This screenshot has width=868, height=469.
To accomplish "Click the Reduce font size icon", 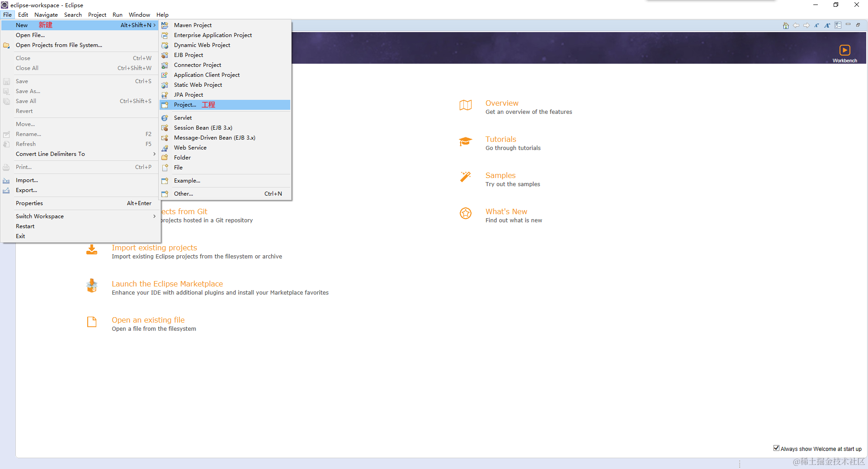I will coord(816,25).
